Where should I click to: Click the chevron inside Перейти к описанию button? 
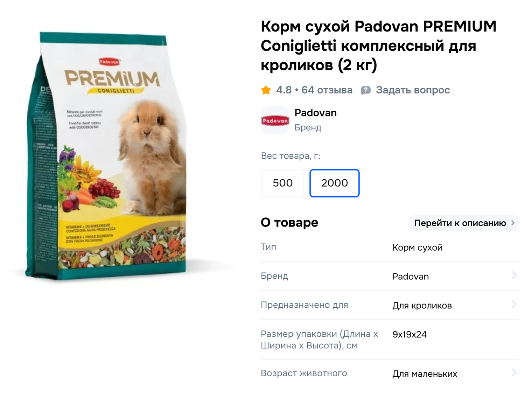512,223
